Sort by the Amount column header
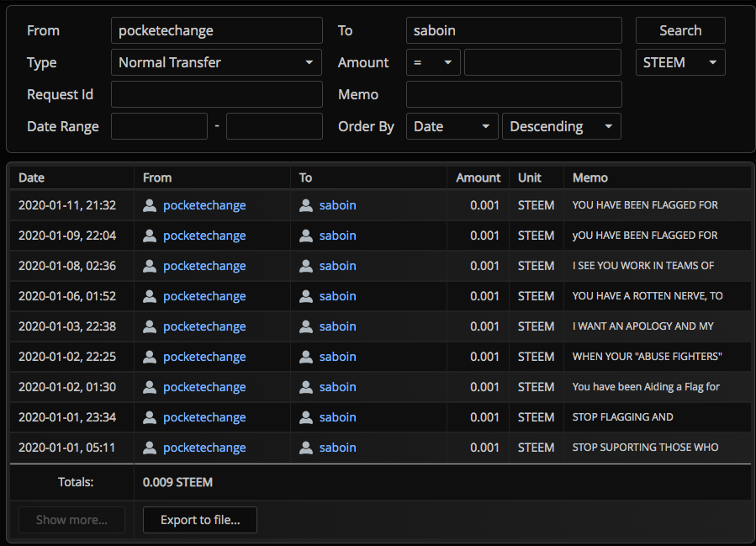This screenshot has width=756, height=546. coord(478,178)
